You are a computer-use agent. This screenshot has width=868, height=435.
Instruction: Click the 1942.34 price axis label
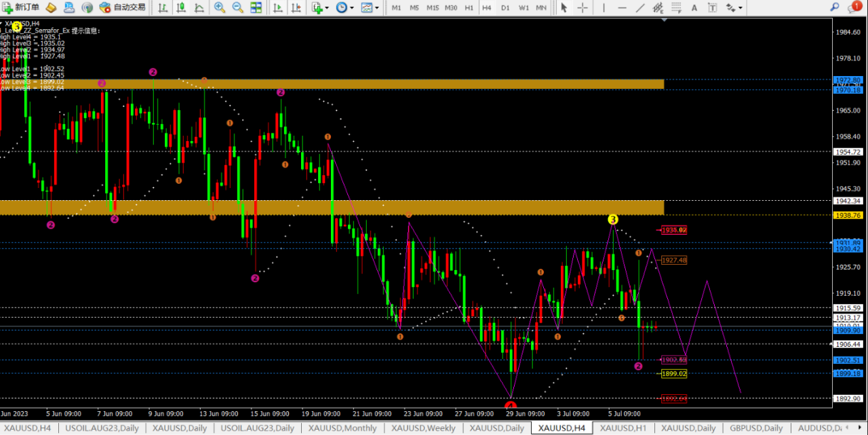tap(848, 201)
